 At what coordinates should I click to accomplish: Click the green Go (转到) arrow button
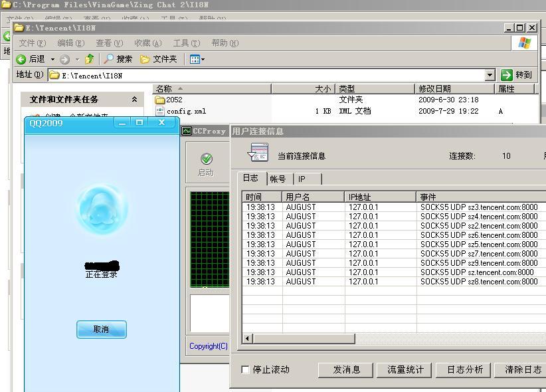tap(507, 75)
